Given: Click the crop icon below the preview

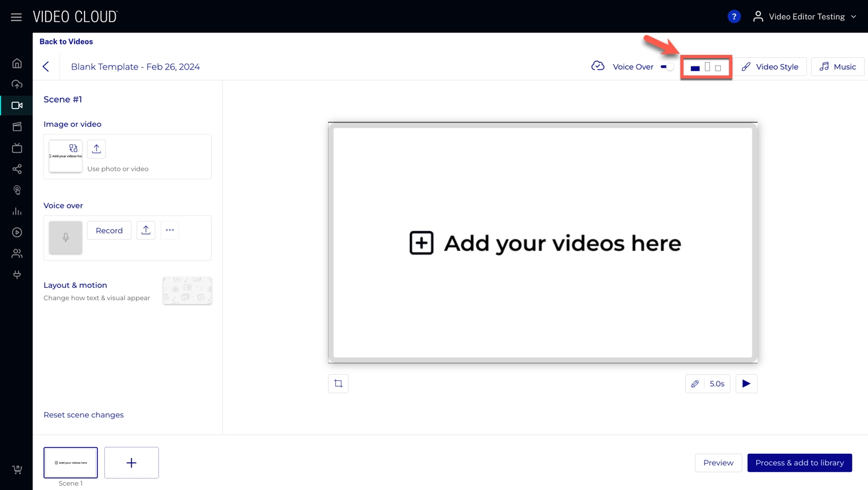Looking at the screenshot, I should tap(338, 384).
